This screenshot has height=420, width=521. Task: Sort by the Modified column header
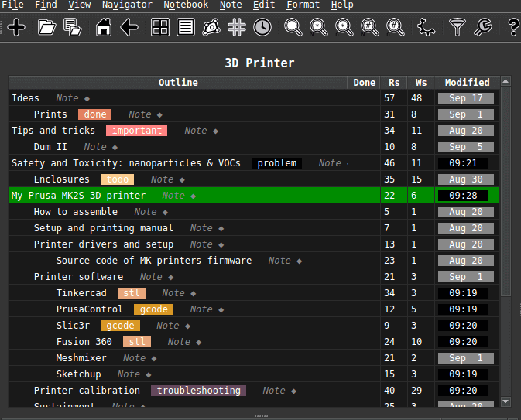pos(467,82)
